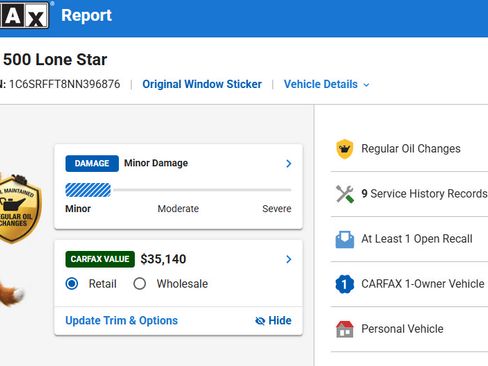Click the Regular Oil Changes shield icon

click(345, 149)
